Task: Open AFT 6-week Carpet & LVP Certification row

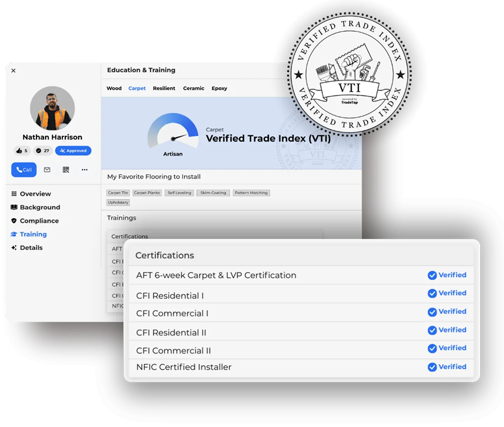Action: (301, 276)
